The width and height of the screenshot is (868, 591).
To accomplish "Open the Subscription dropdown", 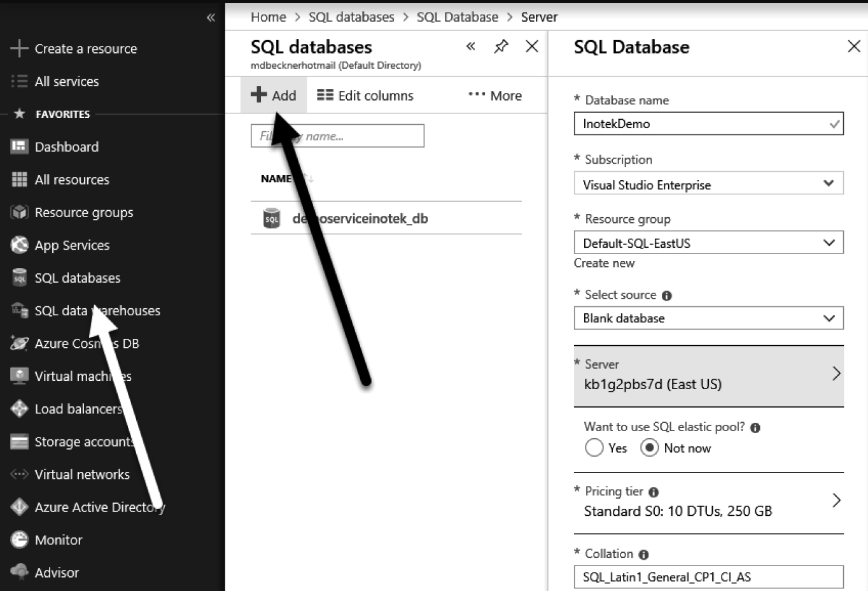I will click(x=708, y=183).
